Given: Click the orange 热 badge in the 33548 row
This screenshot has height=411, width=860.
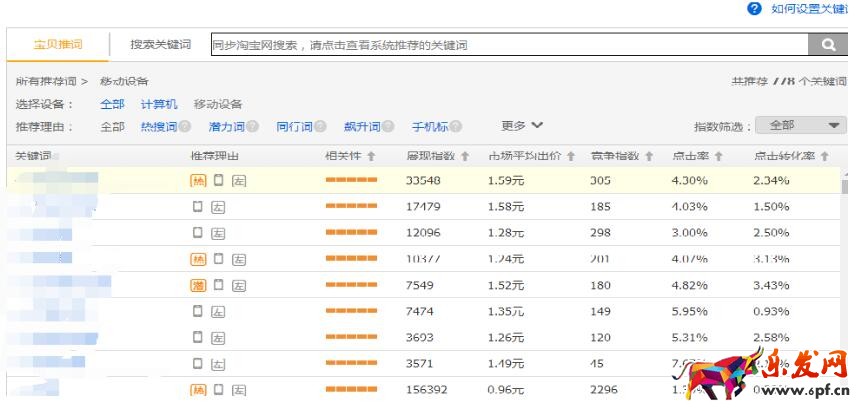Looking at the screenshot, I should tap(198, 181).
